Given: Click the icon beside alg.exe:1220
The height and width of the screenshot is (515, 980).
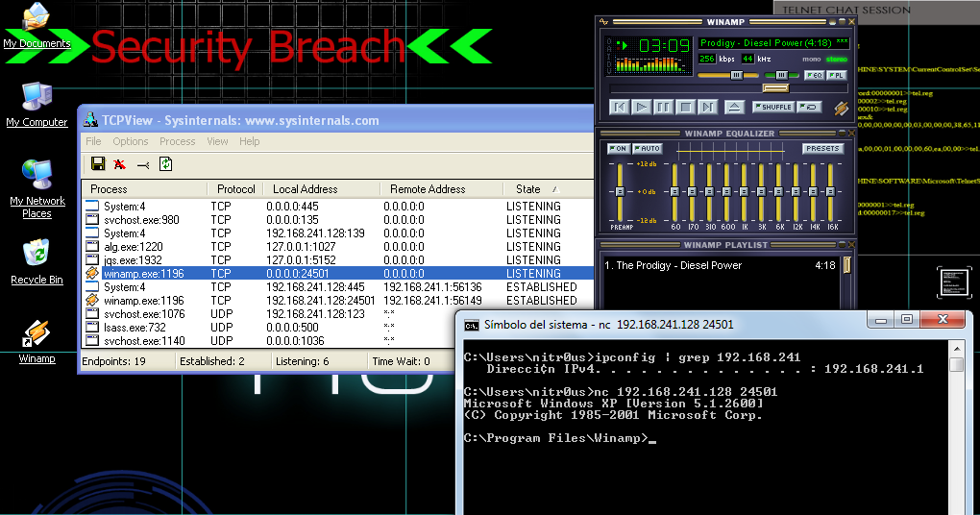Looking at the screenshot, I should [x=92, y=246].
